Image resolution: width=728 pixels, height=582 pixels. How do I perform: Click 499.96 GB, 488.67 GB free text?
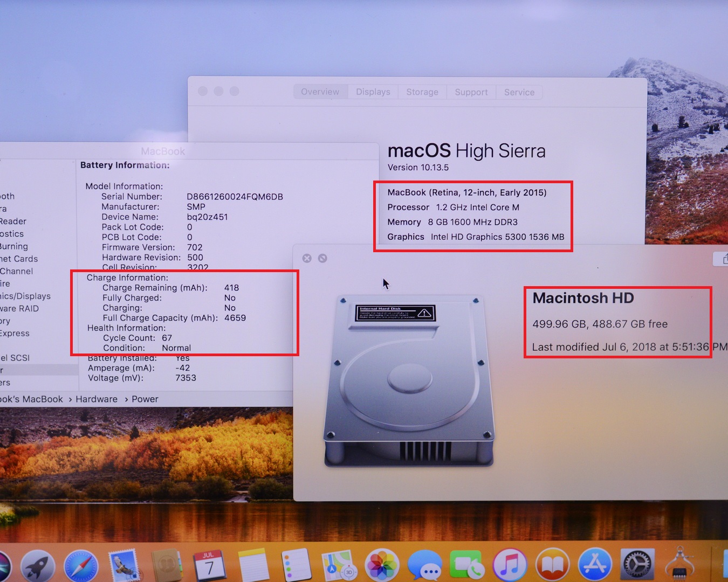600,324
